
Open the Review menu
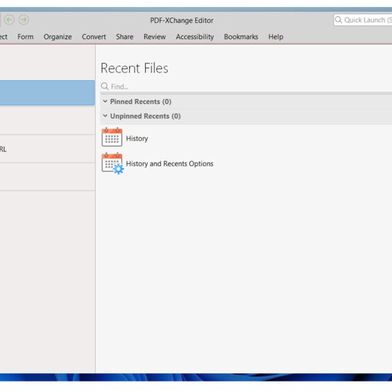(x=155, y=37)
